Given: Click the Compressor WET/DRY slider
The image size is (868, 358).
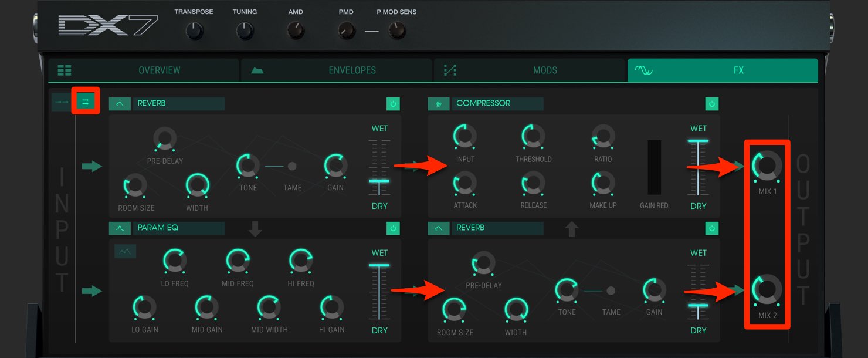Looking at the screenshot, I should (698, 167).
